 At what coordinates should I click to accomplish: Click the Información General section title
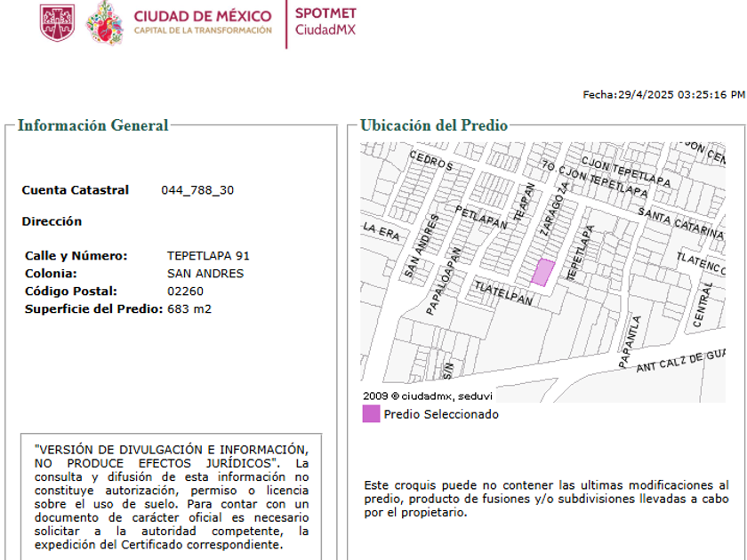pyautogui.click(x=92, y=125)
